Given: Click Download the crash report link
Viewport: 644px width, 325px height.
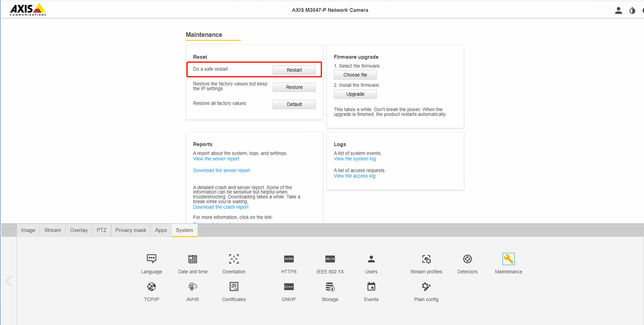Looking at the screenshot, I should 221,207.
